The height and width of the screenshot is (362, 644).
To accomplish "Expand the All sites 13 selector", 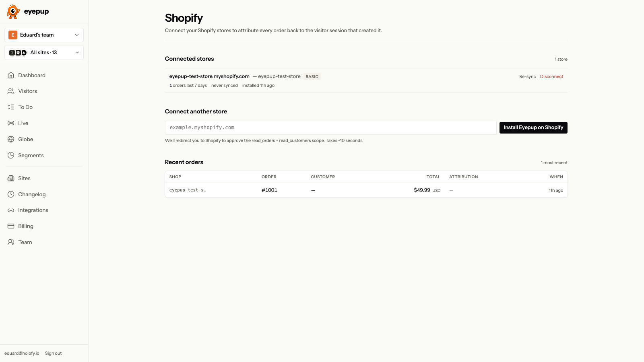I will pyautogui.click(x=44, y=53).
